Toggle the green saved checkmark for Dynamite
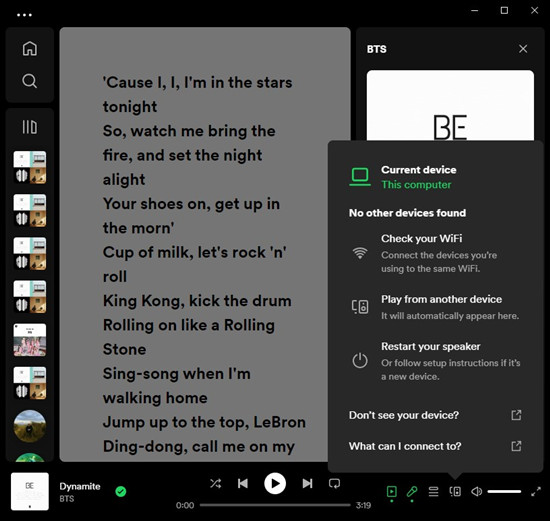This screenshot has height=521, width=550. 121,491
